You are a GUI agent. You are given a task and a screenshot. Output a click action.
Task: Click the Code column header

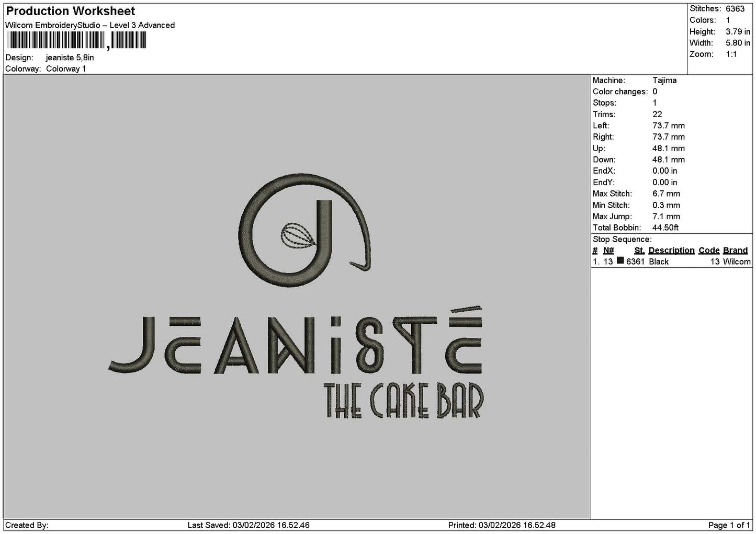click(709, 251)
